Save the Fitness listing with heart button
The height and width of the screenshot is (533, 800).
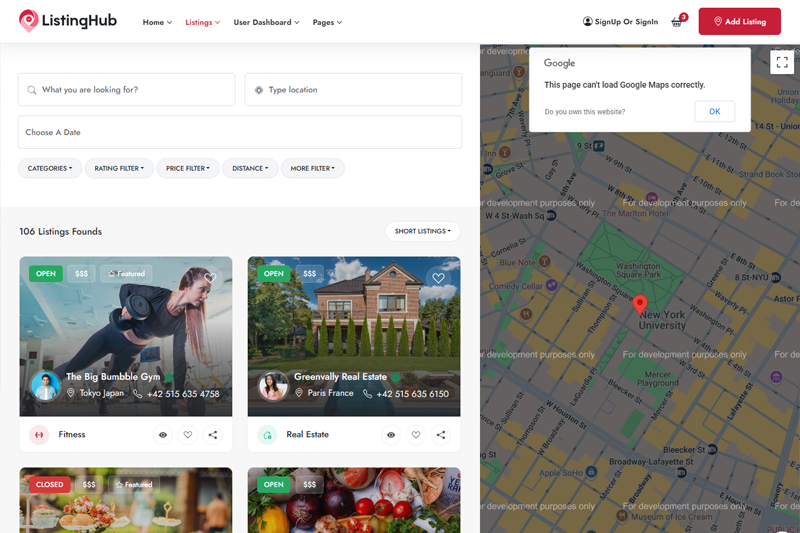coord(188,435)
